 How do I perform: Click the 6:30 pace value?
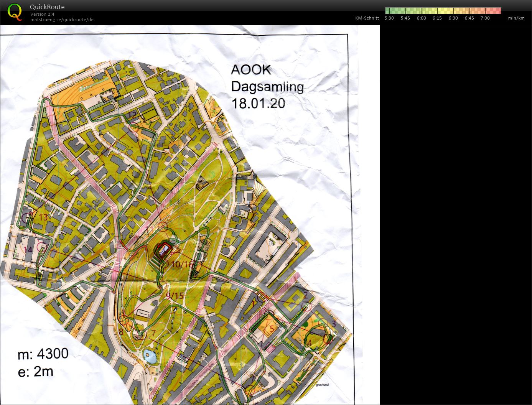[x=453, y=18]
